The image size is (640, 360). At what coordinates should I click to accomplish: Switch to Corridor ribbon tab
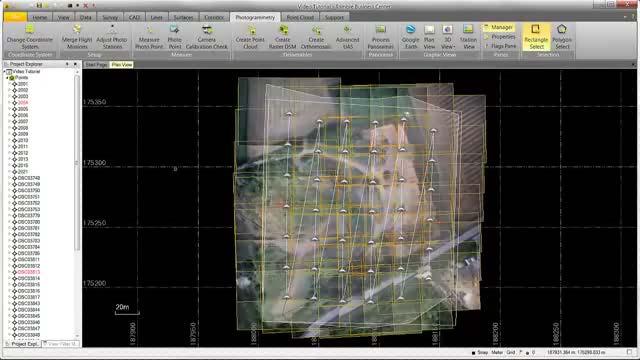(x=214, y=18)
